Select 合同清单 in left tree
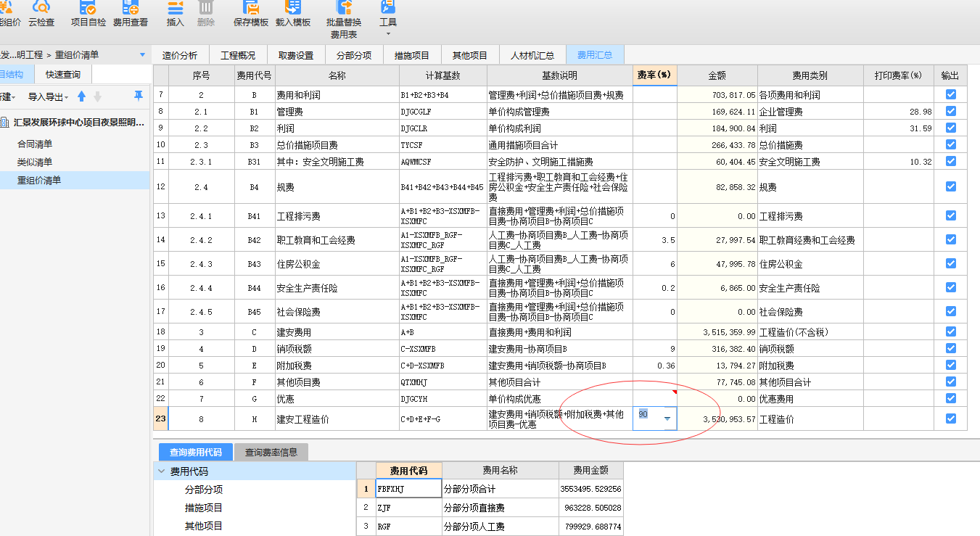The height and width of the screenshot is (536, 980). click(35, 144)
